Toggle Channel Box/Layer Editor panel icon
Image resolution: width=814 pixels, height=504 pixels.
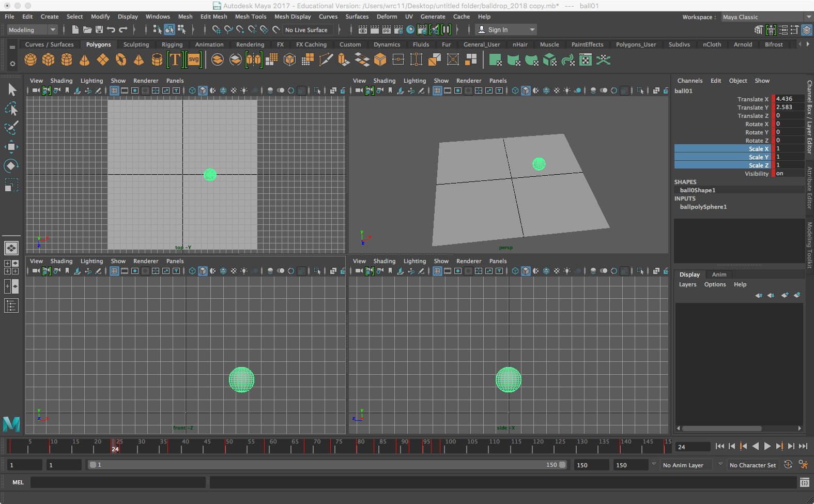coord(806,30)
